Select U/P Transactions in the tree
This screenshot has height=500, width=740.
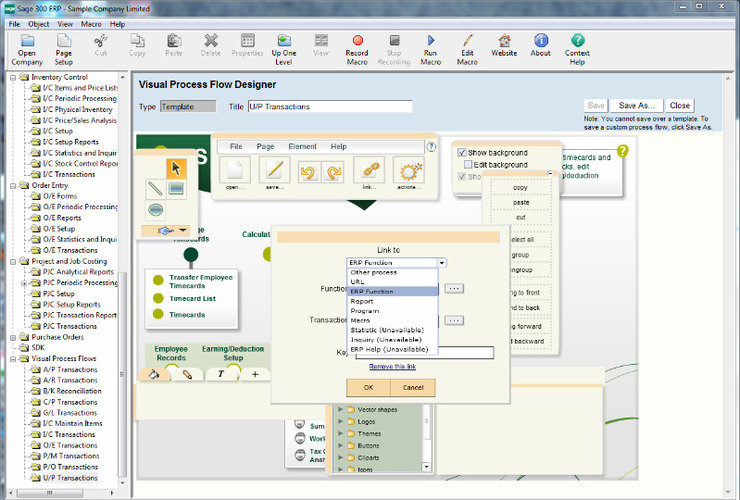pos(70,478)
